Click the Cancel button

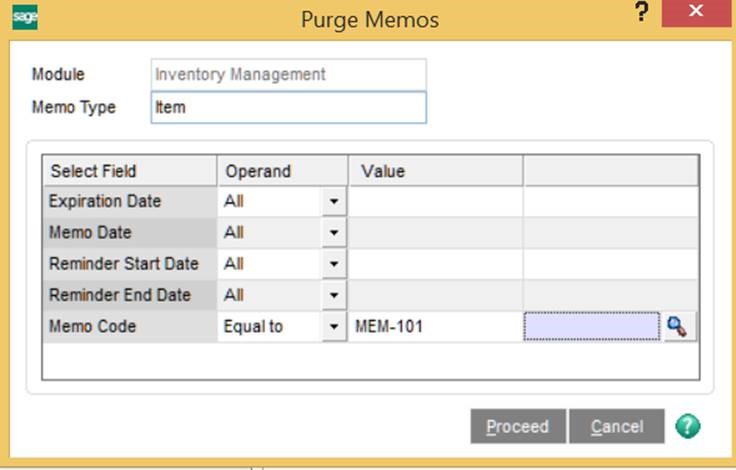pos(617,426)
